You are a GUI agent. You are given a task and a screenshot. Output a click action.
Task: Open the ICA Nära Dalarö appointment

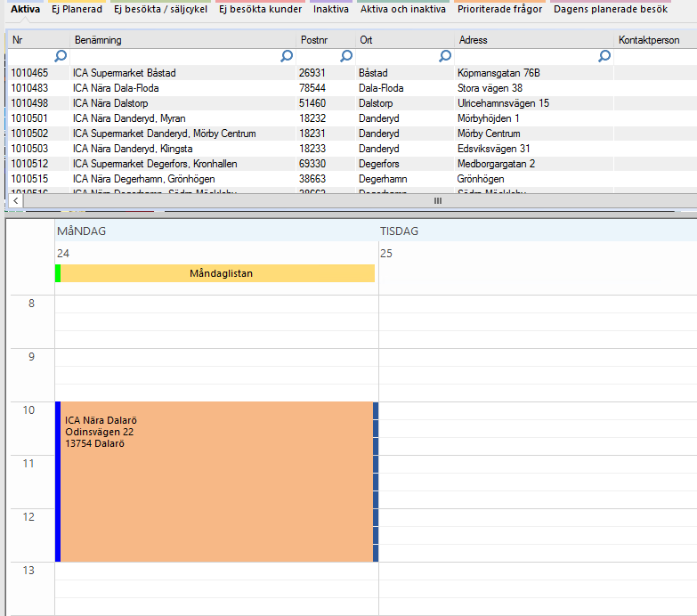point(215,482)
